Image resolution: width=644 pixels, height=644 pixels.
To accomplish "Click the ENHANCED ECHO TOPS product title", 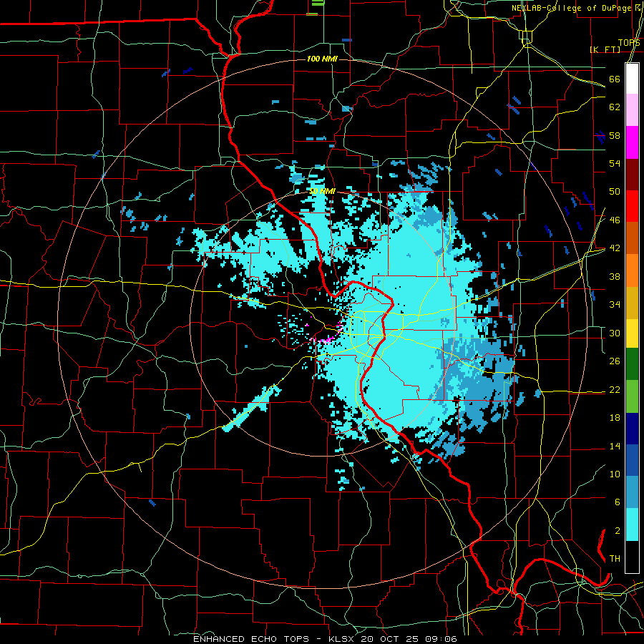I will (251, 639).
